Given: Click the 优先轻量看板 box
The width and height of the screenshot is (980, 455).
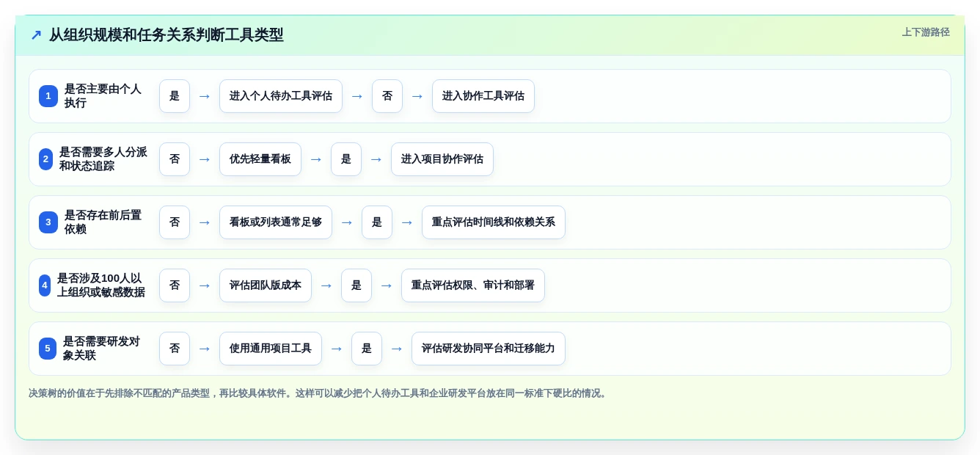Looking at the screenshot, I should [x=260, y=159].
